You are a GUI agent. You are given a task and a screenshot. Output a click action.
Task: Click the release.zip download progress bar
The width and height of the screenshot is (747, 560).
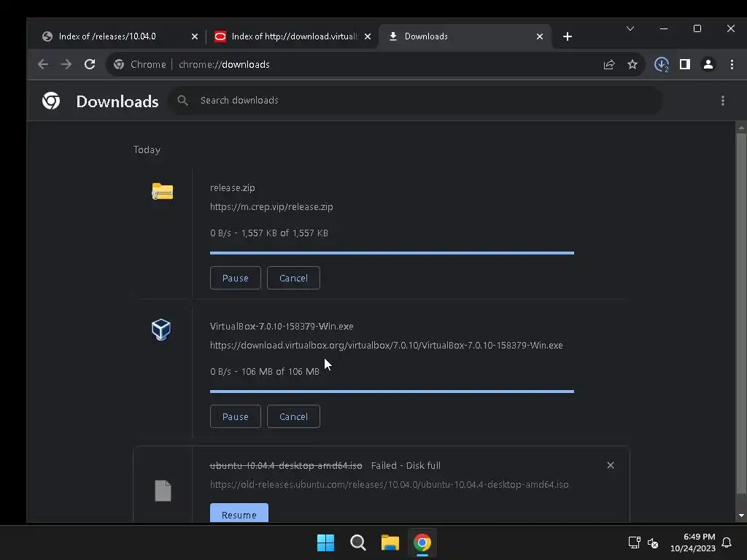(392, 253)
